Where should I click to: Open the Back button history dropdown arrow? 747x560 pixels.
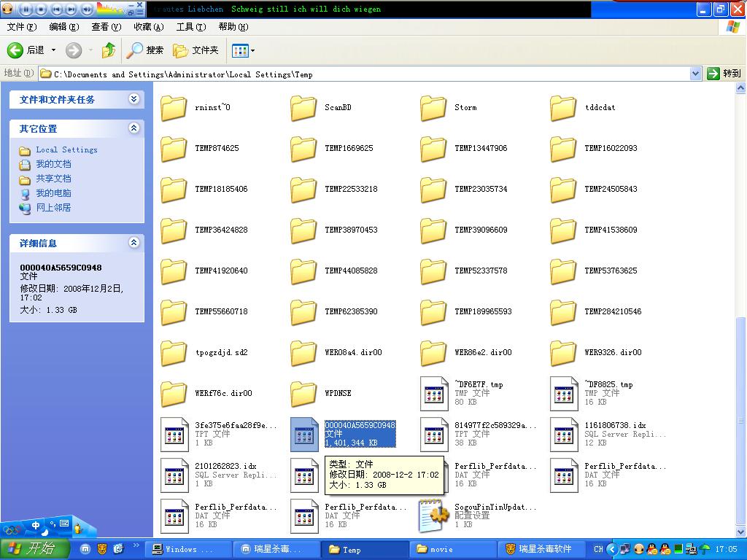53,50
